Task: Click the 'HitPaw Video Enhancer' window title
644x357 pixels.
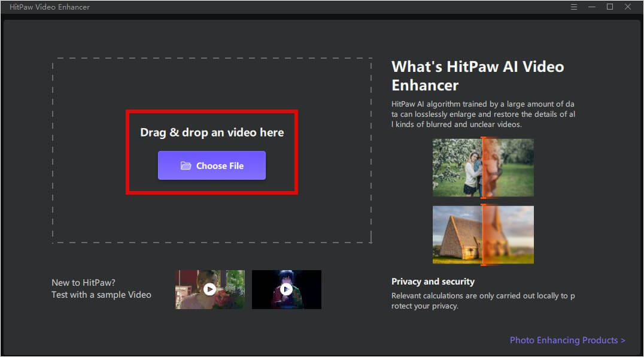Action: 50,7
